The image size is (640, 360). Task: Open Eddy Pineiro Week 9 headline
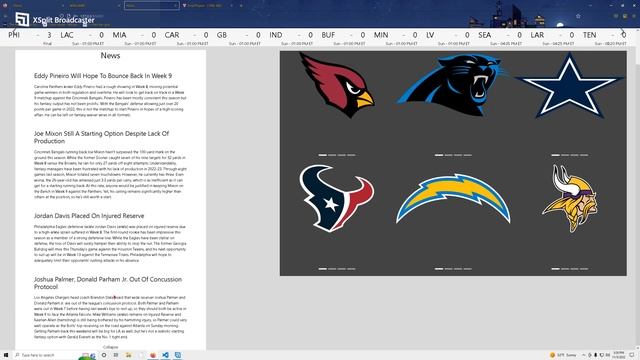point(103,76)
